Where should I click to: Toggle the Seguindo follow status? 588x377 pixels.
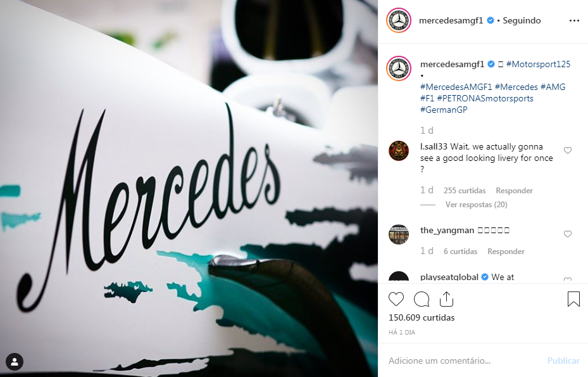522,21
